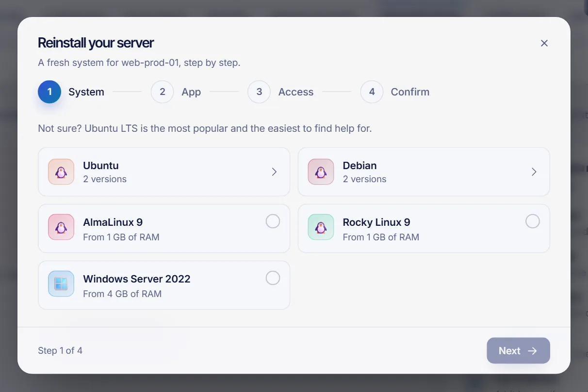Select the AlmaLinux 9 radio button

[x=273, y=221]
